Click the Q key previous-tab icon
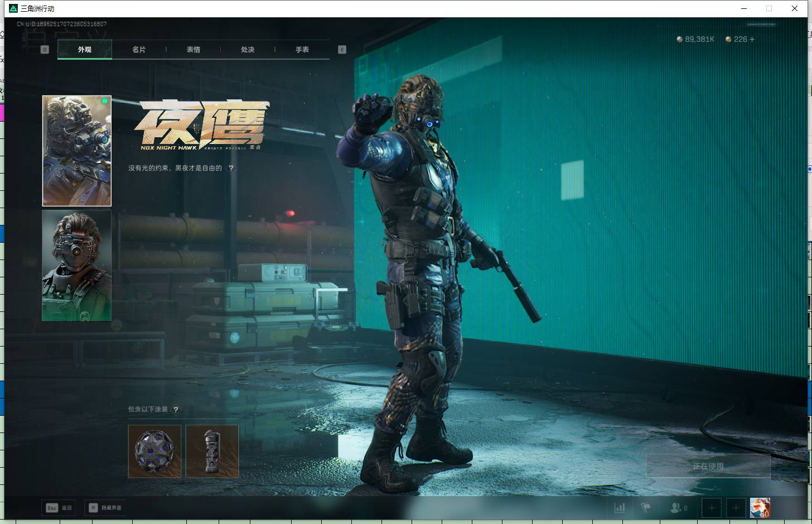Viewport: 812px width, 524px height. pyautogui.click(x=45, y=50)
